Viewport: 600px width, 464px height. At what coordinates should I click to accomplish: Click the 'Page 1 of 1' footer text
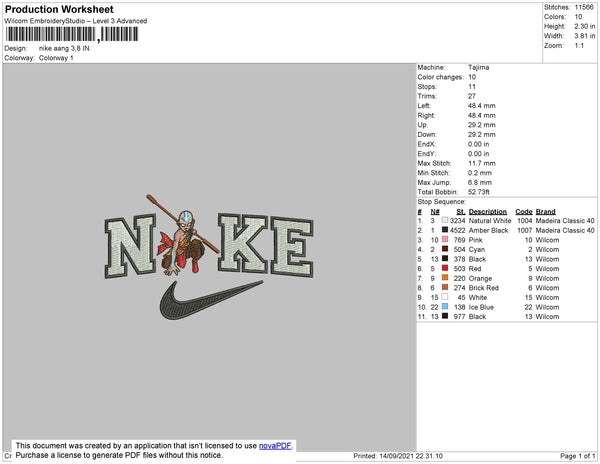pos(578,456)
